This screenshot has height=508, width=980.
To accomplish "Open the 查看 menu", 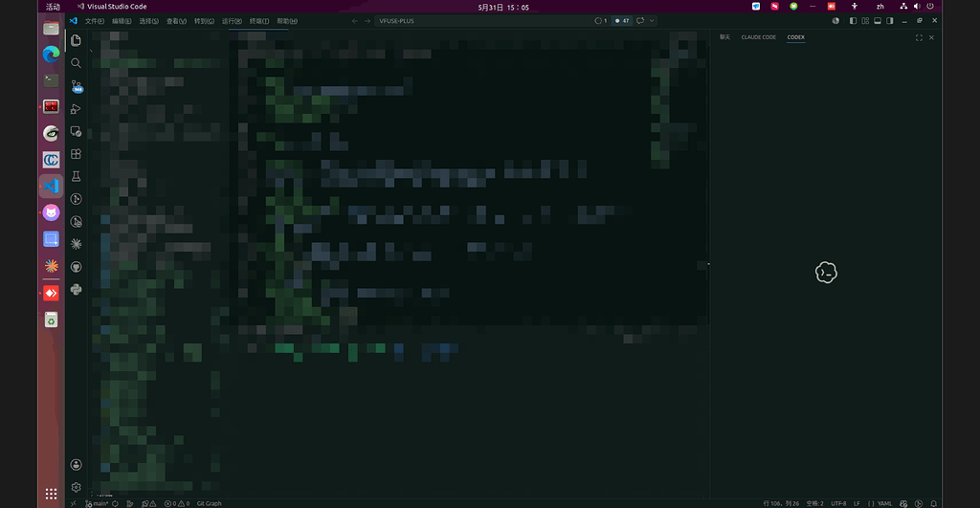I will point(176,21).
